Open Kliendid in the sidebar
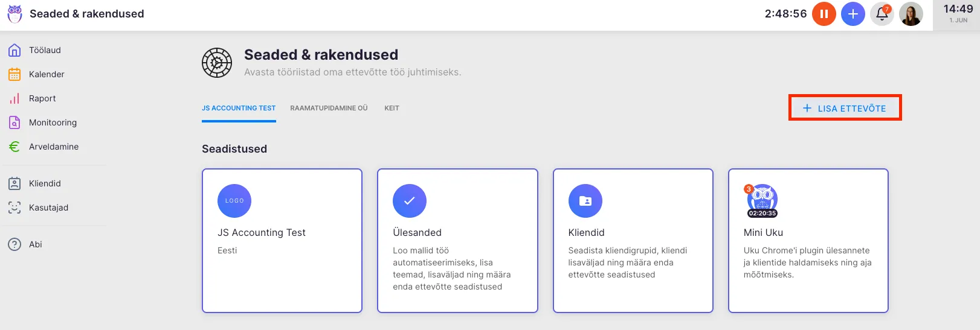 pos(45,183)
